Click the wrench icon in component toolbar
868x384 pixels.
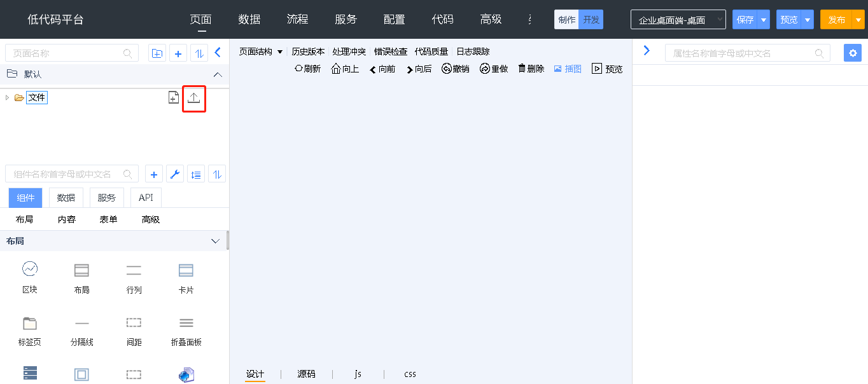174,174
